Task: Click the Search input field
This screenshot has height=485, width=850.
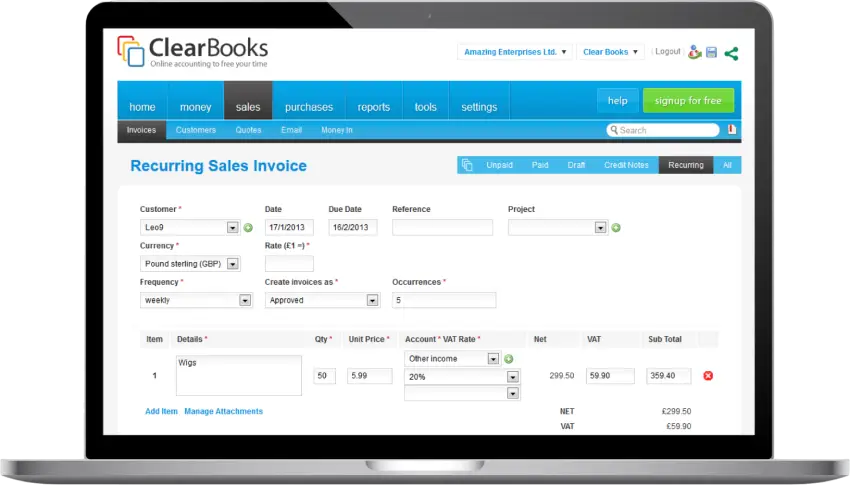Action: tap(663, 130)
